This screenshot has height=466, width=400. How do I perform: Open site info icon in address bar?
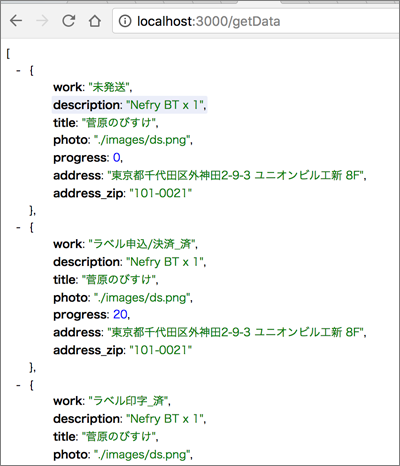click(x=125, y=21)
